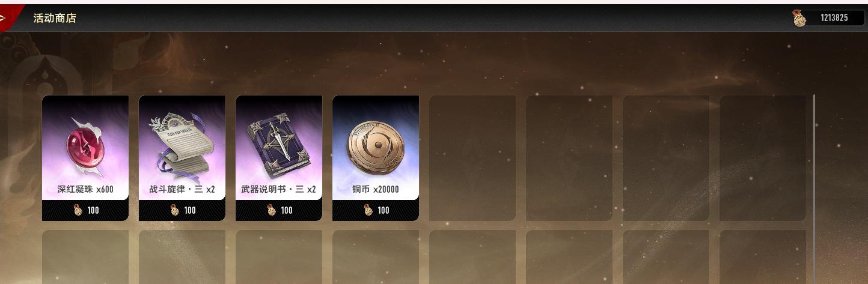Image resolution: width=868 pixels, height=284 pixels.
Task: Click the 深红凝珠 x600 item label
Action: 85,190
